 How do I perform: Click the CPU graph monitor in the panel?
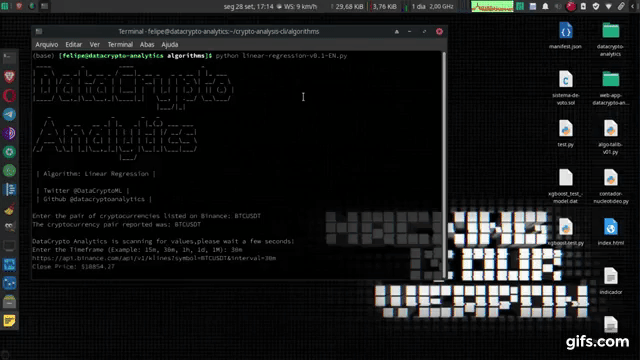(x=492, y=6)
